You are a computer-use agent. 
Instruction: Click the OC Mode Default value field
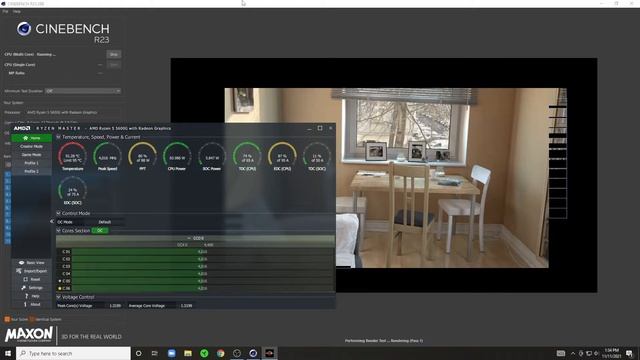point(105,222)
